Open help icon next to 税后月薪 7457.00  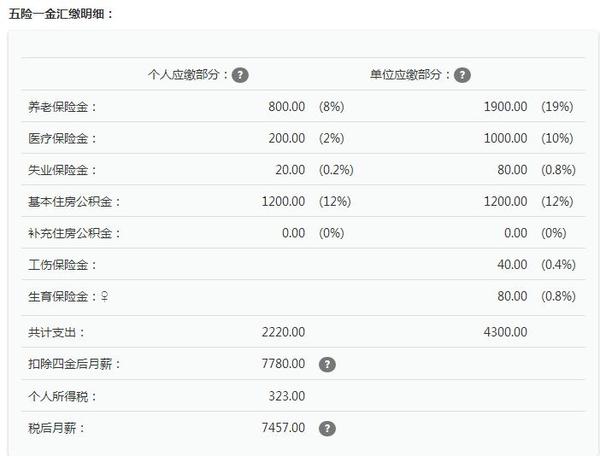click(x=327, y=428)
